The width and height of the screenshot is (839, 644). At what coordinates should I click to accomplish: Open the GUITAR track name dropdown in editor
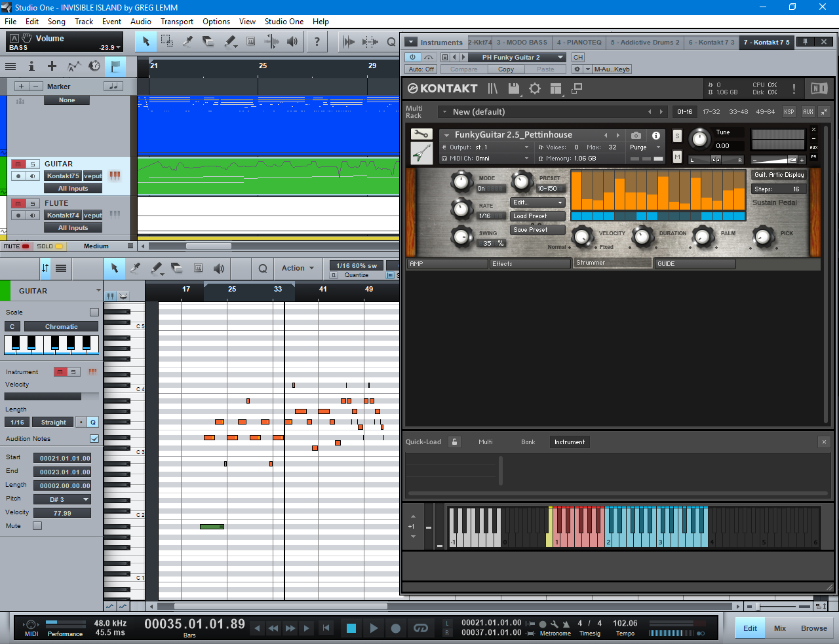click(x=99, y=291)
